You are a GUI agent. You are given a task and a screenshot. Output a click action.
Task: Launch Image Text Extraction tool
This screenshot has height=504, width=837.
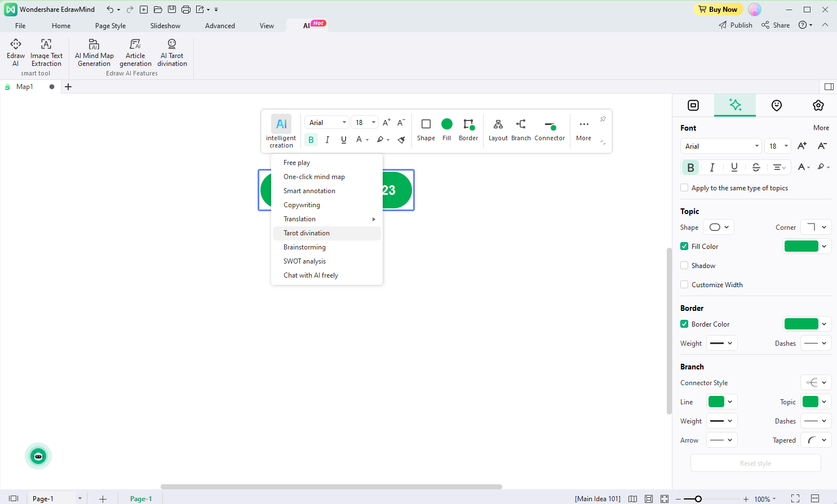point(46,52)
